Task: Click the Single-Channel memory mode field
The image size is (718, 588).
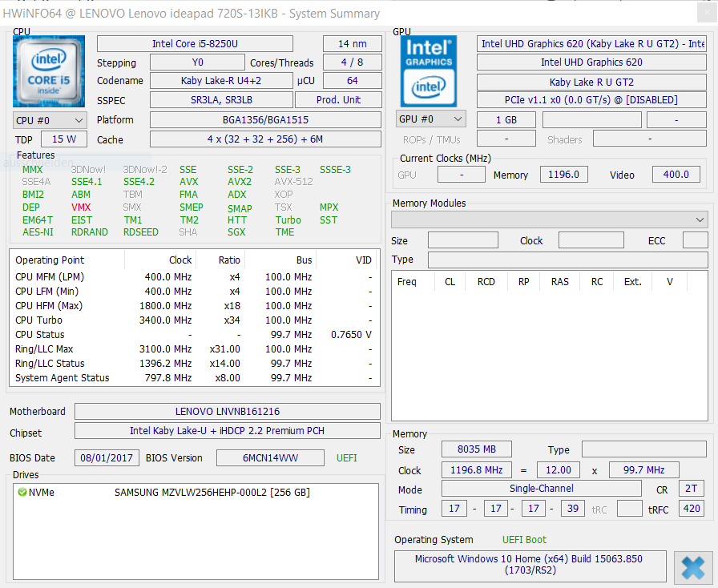Action: (x=541, y=489)
